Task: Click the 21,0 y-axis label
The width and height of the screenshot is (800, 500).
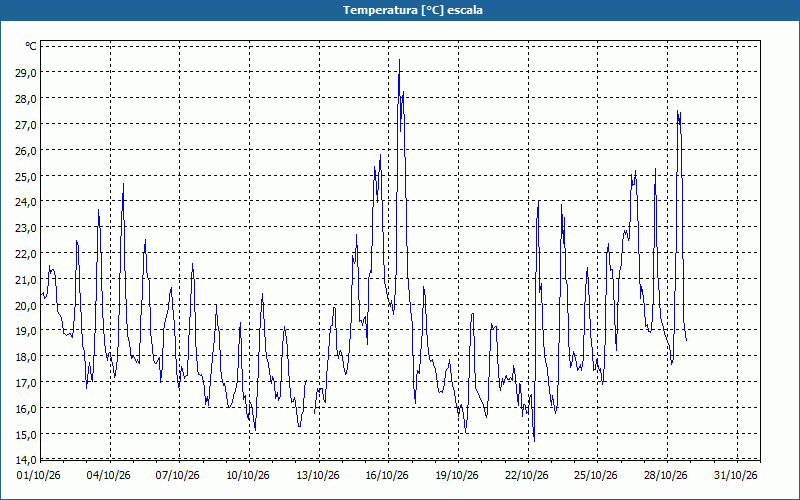Action: coord(26,279)
